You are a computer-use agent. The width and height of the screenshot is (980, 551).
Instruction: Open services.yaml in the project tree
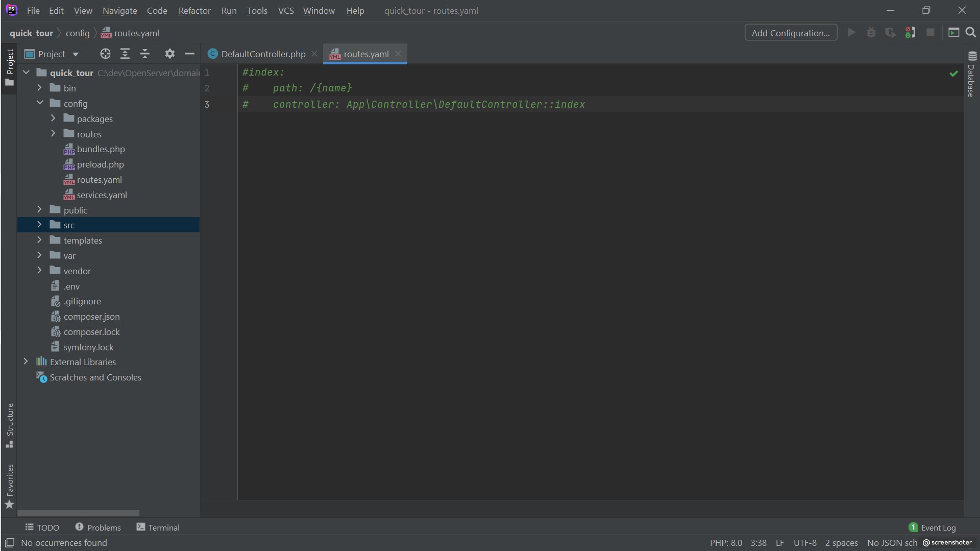coord(102,195)
